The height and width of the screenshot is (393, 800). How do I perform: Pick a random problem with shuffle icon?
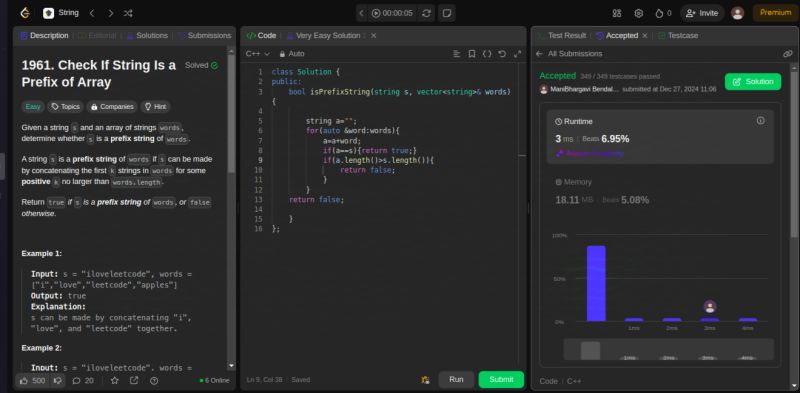(128, 13)
